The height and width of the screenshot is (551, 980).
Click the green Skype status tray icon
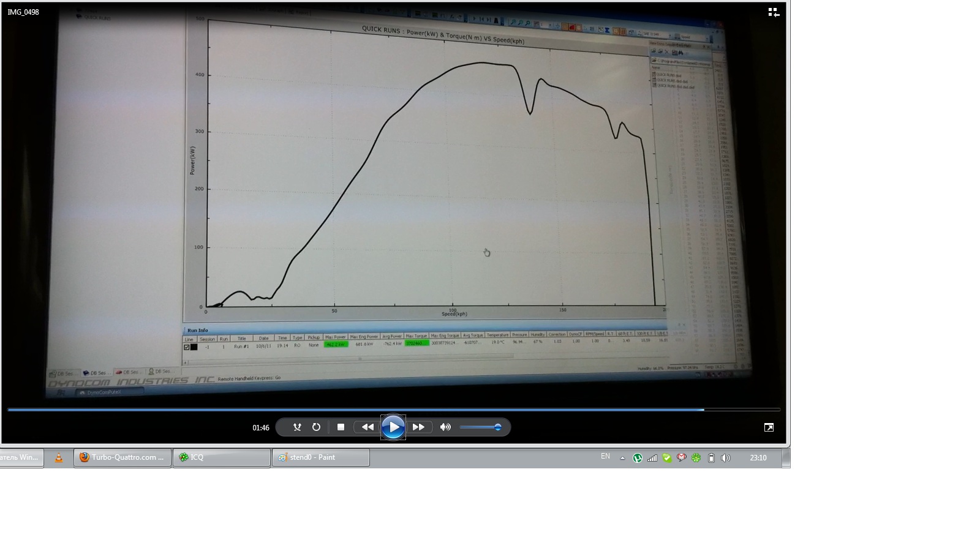coord(667,458)
